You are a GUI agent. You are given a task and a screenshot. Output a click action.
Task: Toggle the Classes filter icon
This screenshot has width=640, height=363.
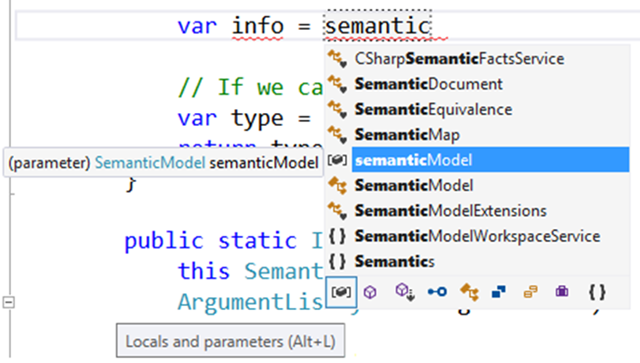pyautogui.click(x=469, y=292)
